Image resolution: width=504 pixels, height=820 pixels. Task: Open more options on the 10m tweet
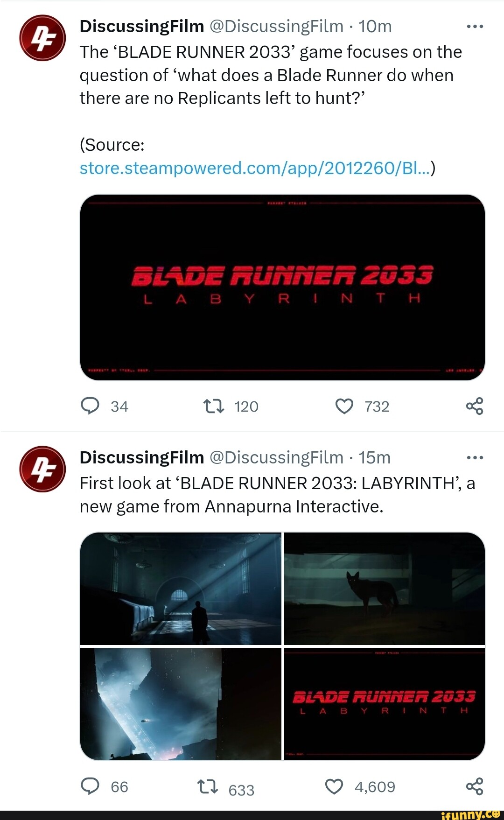click(x=475, y=27)
